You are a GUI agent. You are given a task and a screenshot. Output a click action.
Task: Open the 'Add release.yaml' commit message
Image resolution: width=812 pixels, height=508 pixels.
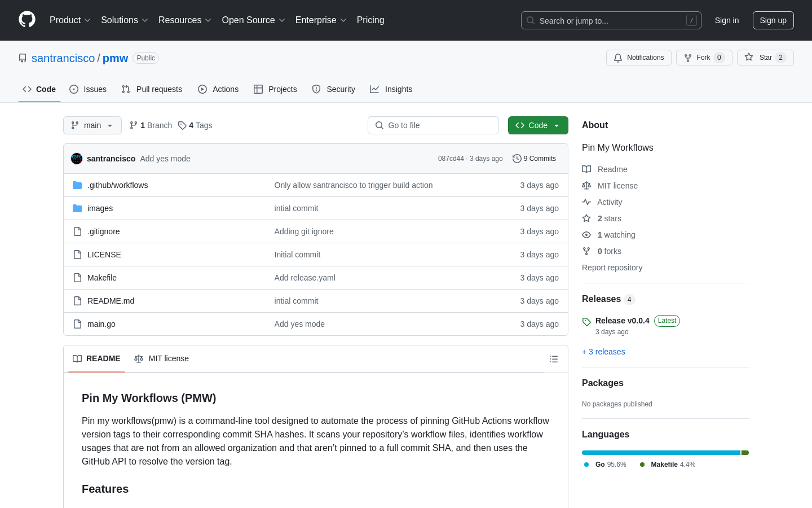[x=305, y=278]
